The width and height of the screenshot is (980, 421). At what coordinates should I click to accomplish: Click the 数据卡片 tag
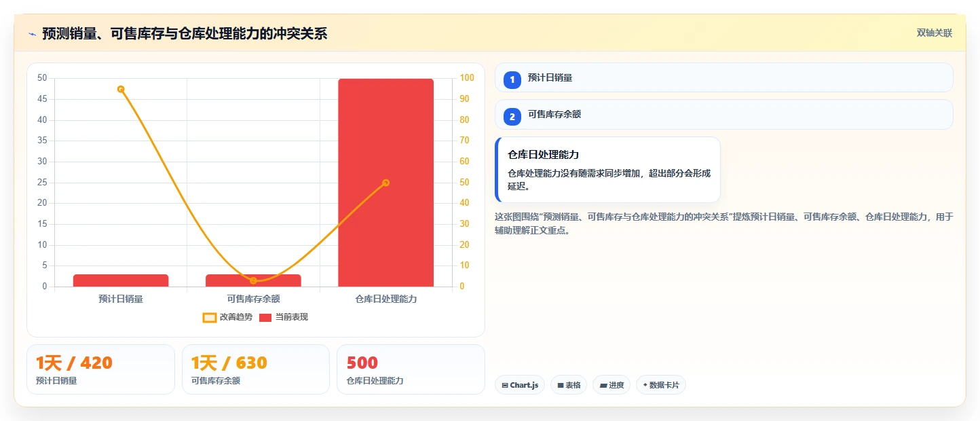click(x=661, y=385)
